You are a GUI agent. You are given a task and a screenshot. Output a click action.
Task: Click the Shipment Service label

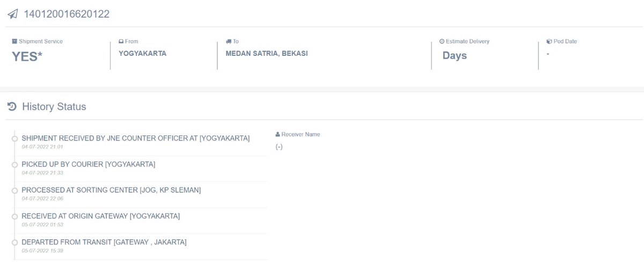pos(41,41)
